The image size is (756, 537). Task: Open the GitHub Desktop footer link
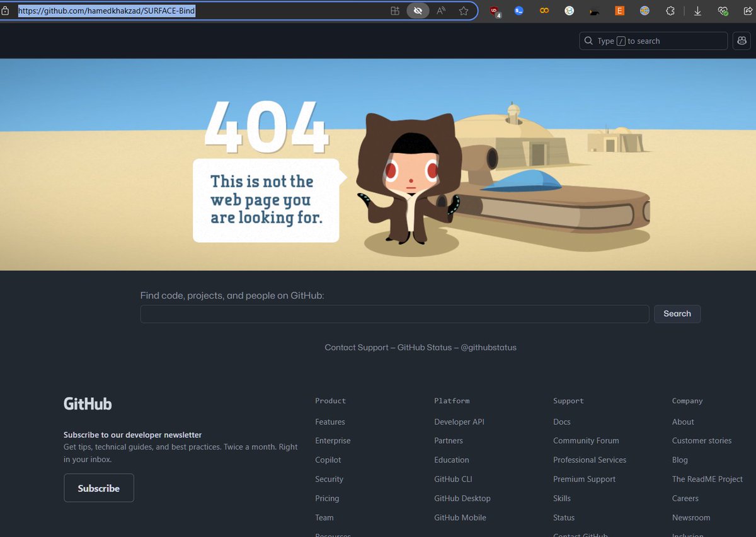tap(462, 498)
